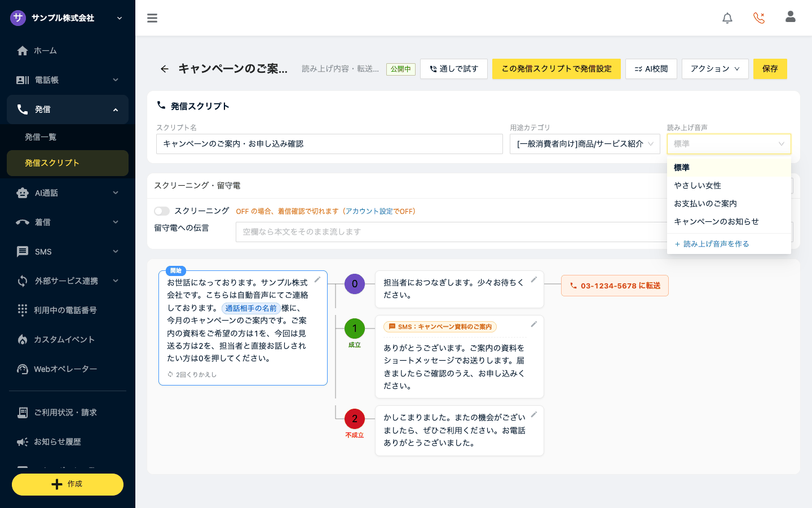Select the green key 1 node

355,329
